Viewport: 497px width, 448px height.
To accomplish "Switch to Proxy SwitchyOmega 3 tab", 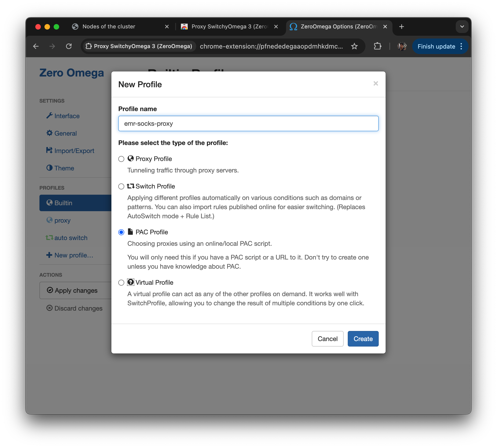I will click(x=229, y=27).
